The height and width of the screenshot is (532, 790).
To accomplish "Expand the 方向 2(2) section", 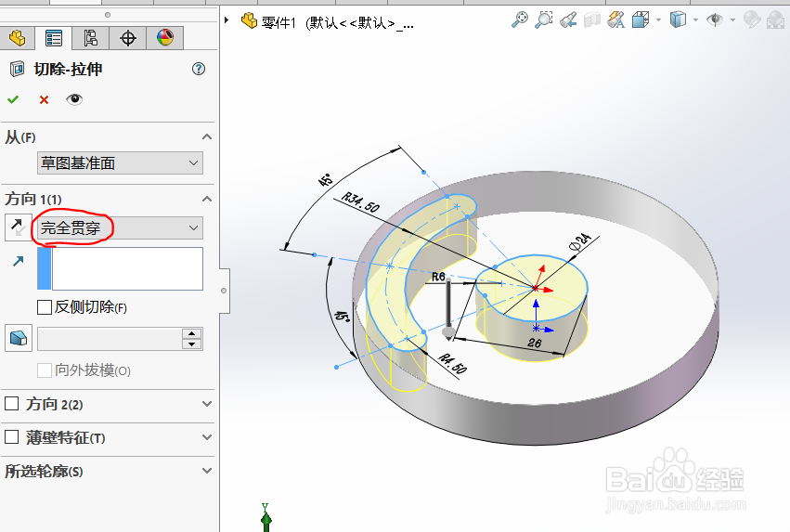I will [207, 404].
